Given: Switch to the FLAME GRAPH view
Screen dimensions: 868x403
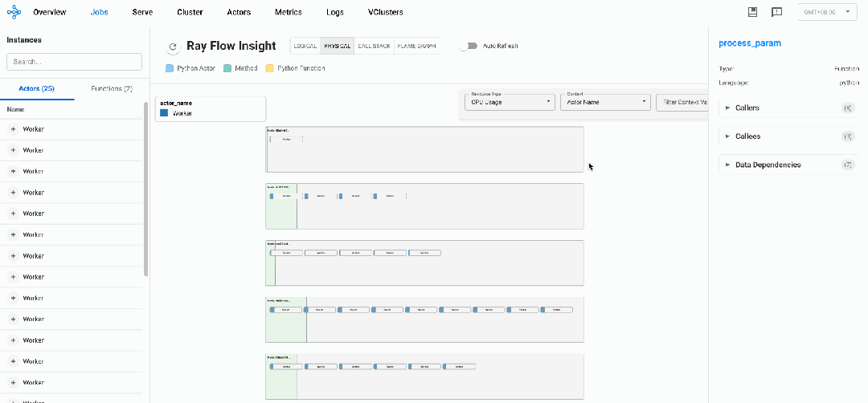Looking at the screenshot, I should click(416, 46).
